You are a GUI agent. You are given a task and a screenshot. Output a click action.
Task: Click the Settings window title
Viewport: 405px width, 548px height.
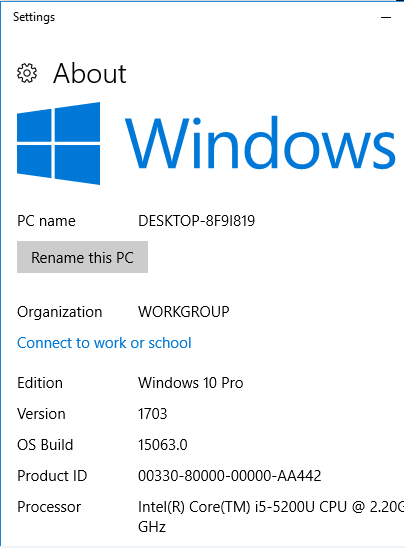coord(34,17)
